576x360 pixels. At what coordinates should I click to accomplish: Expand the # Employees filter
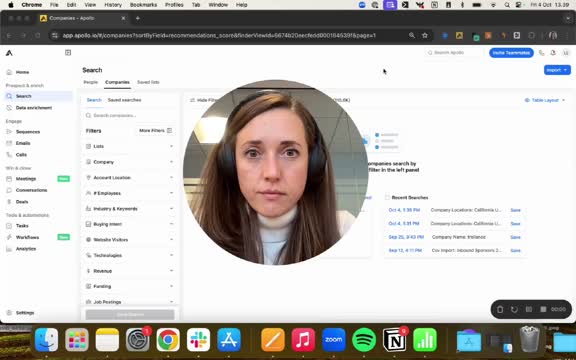(130, 193)
